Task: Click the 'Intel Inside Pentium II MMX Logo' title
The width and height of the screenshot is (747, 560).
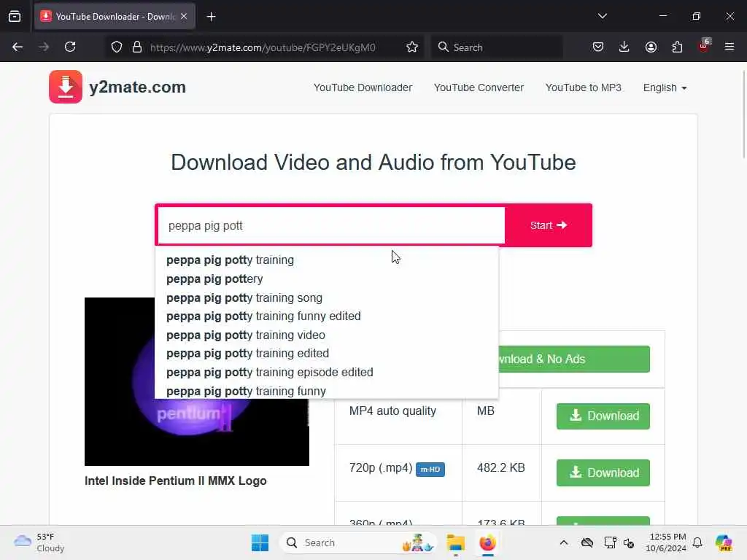Action: tap(175, 481)
